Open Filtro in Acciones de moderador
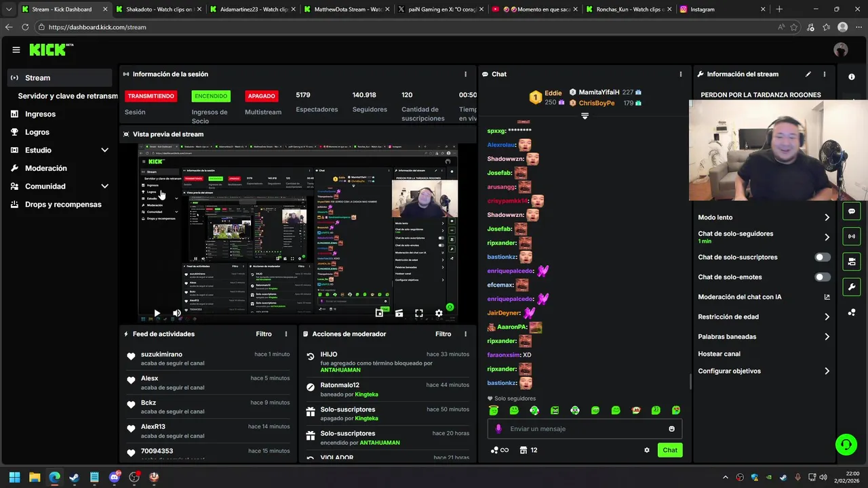868x488 pixels. [443, 334]
